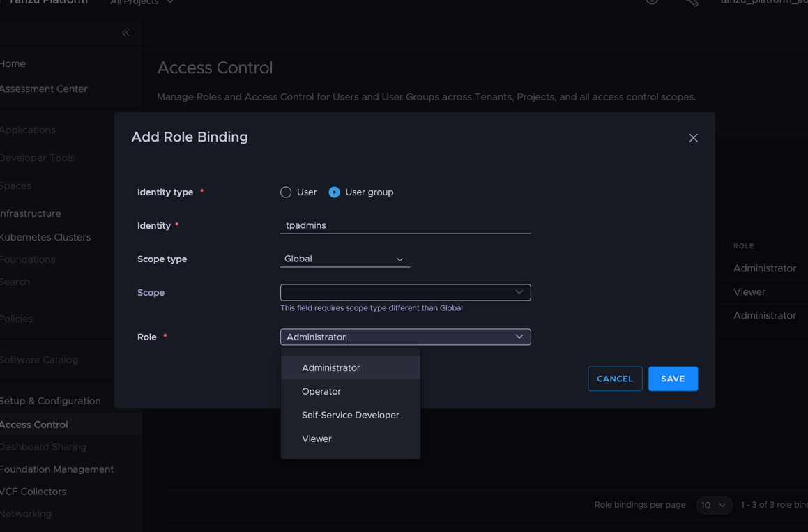This screenshot has width=808, height=532.
Task: Collapse the sidebar with double-chevron icon
Action: (x=125, y=33)
